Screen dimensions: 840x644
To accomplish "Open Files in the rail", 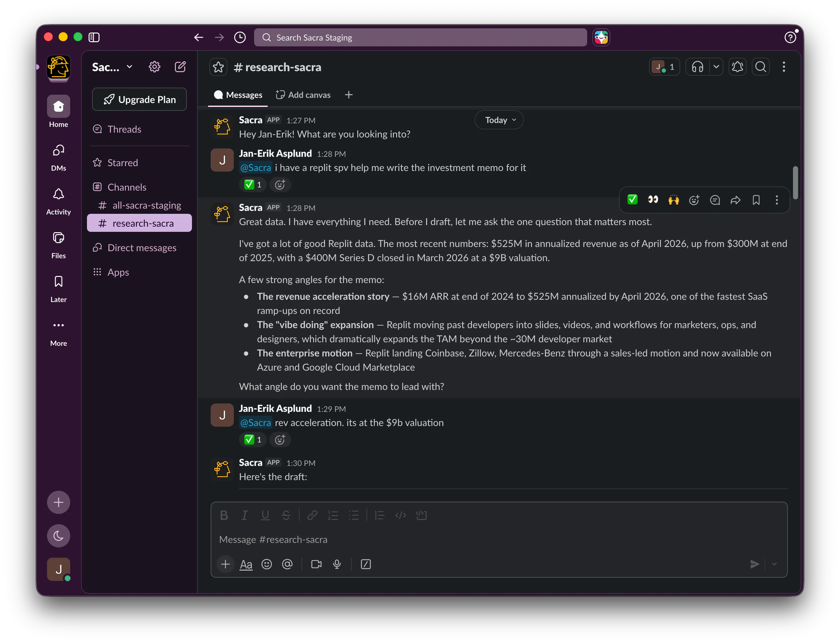I will click(59, 245).
